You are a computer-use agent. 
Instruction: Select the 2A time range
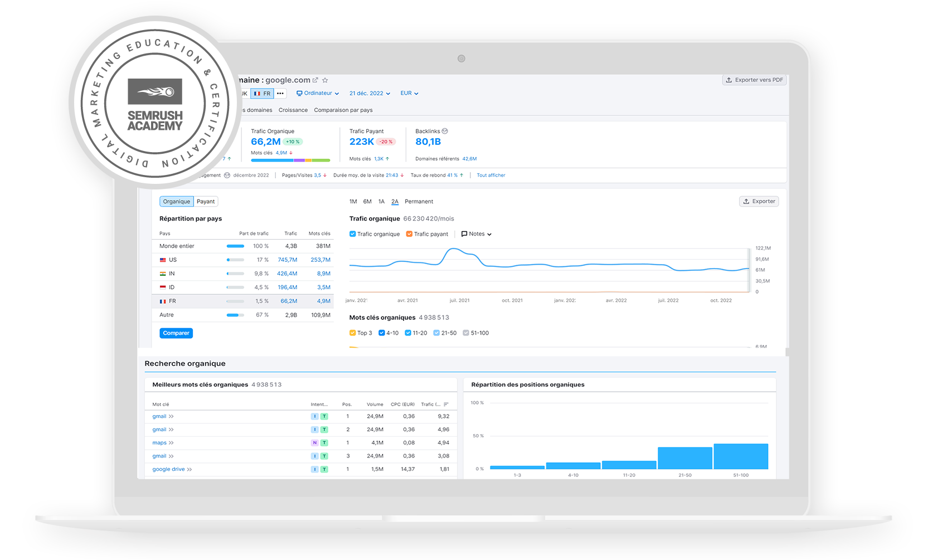click(x=395, y=202)
